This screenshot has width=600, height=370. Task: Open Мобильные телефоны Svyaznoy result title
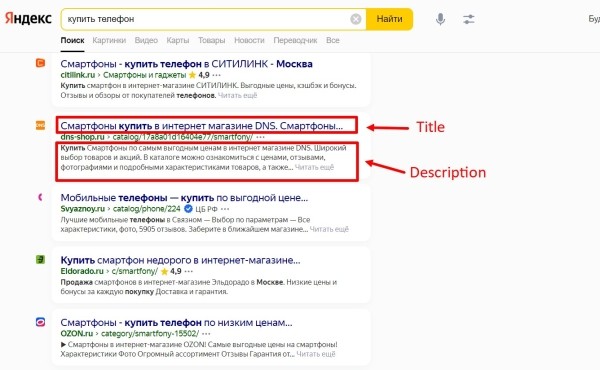click(x=184, y=198)
